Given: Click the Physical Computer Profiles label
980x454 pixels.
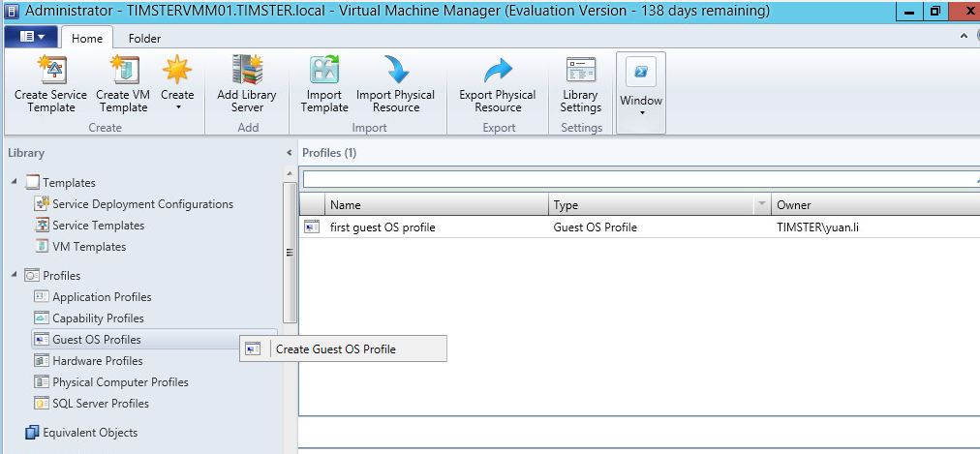Looking at the screenshot, I should point(121,382).
